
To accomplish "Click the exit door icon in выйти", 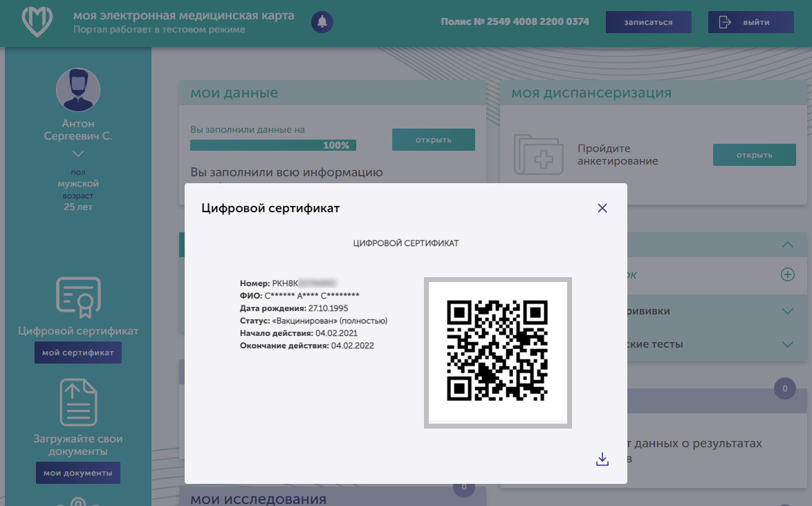I will [x=725, y=22].
